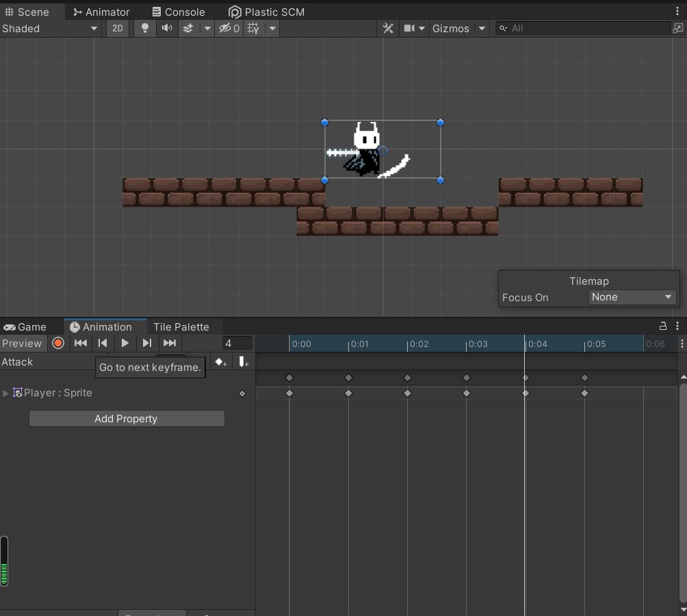The image size is (687, 616).
Task: Select summary keyframe at 0:02
Action: pyautogui.click(x=407, y=378)
